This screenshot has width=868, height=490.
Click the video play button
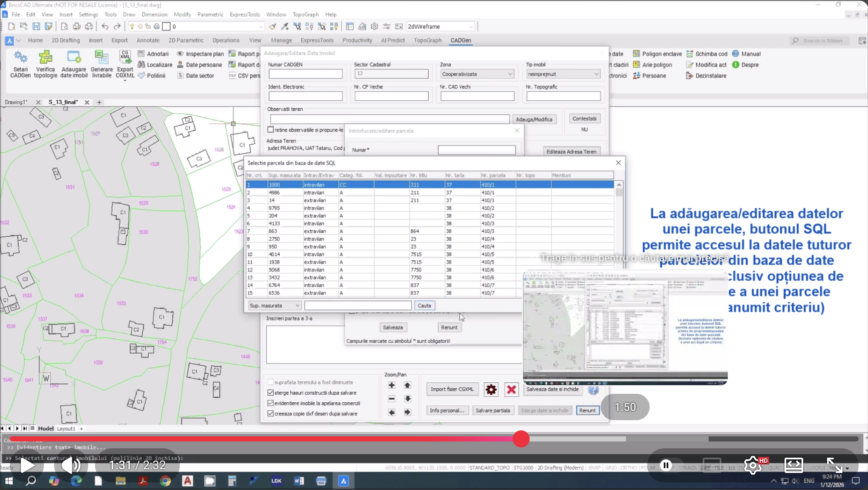(28, 465)
